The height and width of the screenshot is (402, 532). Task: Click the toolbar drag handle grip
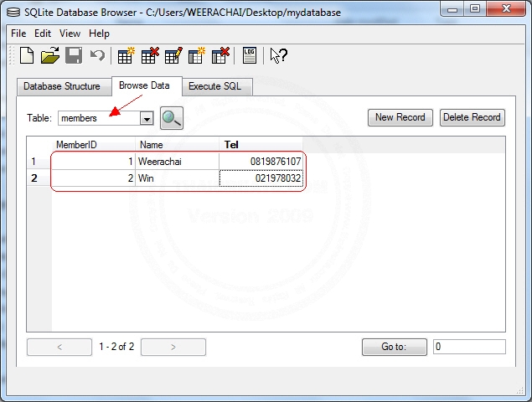[13, 55]
